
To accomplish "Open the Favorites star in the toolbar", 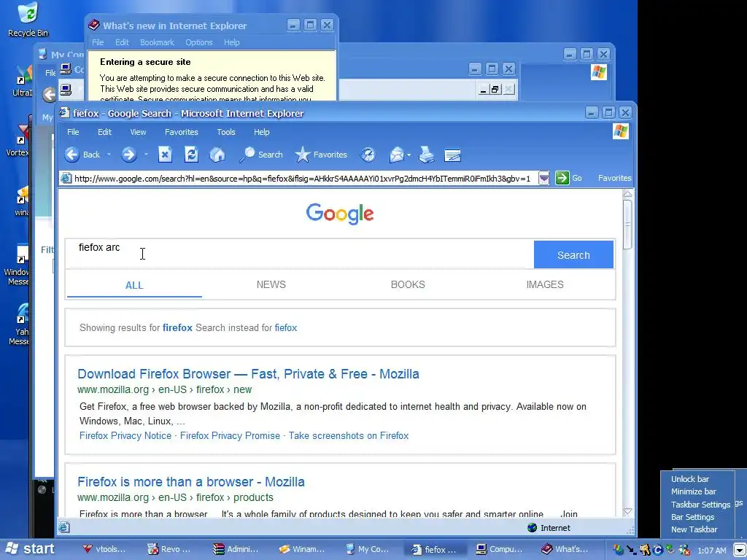I will pyautogui.click(x=321, y=155).
